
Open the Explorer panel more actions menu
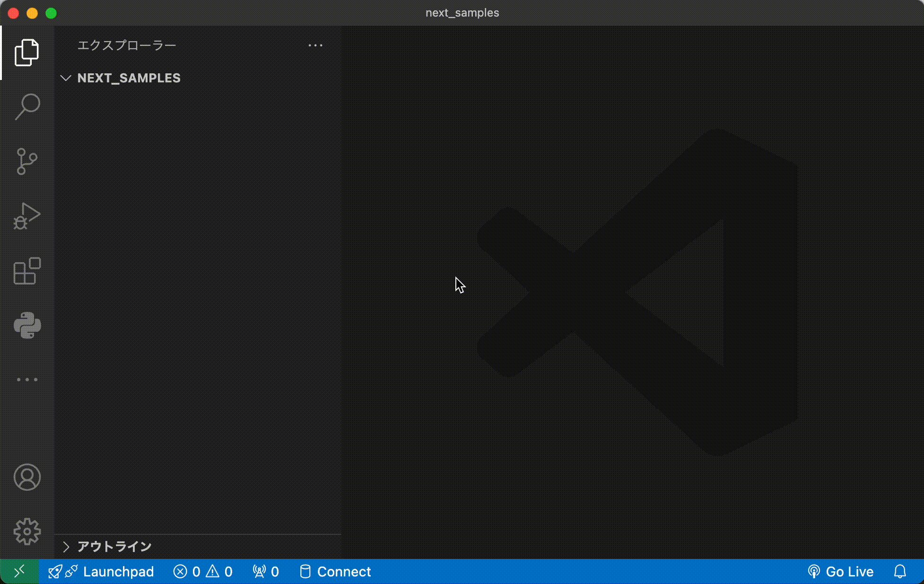coord(315,45)
